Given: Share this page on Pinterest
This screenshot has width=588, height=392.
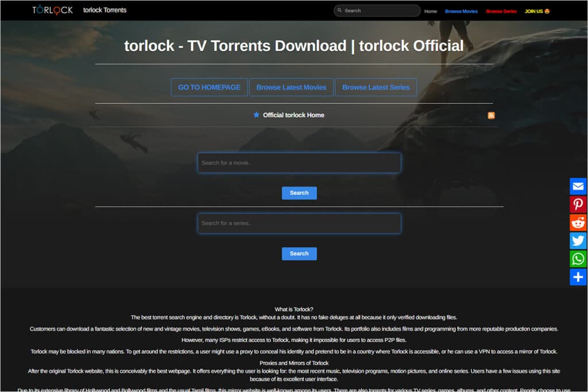Looking at the screenshot, I should tap(578, 204).
